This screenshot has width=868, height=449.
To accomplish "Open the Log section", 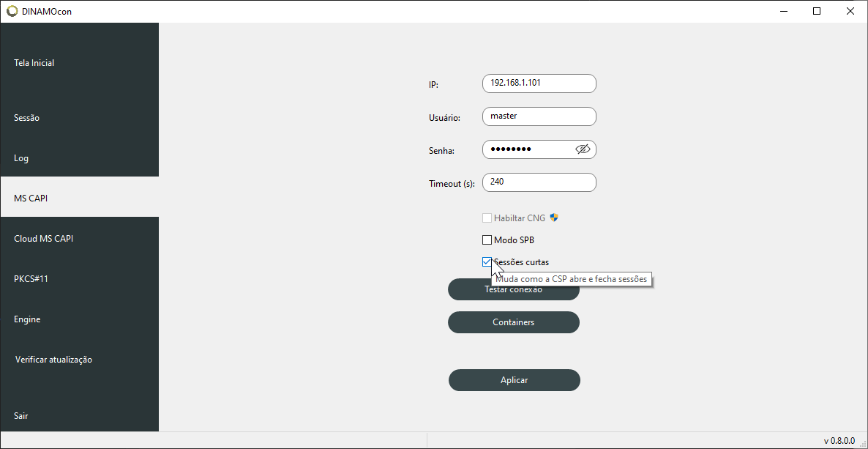I will tap(79, 158).
